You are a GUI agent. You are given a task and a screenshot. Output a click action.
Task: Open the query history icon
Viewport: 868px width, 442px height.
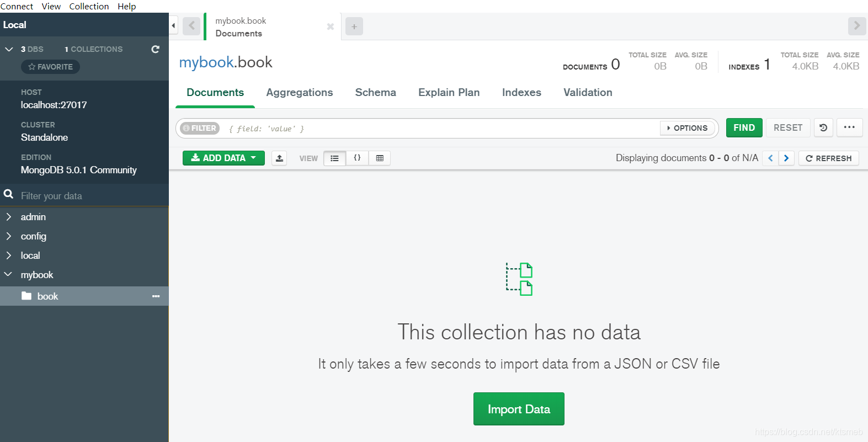(x=823, y=127)
